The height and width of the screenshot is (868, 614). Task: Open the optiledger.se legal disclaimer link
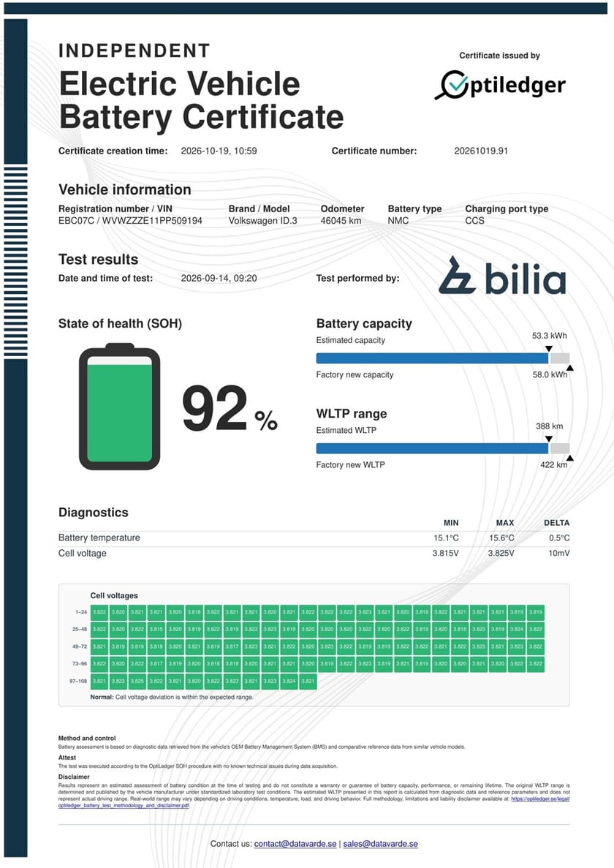314,802
